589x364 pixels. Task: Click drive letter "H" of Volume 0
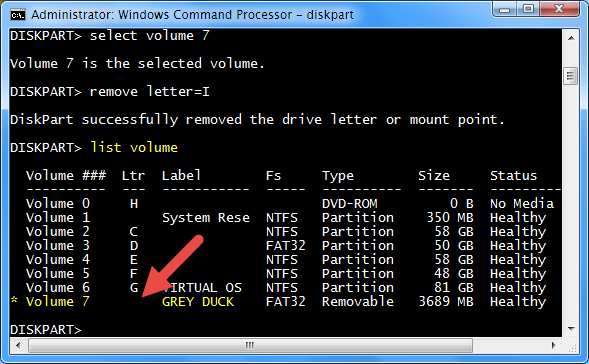[x=134, y=204]
